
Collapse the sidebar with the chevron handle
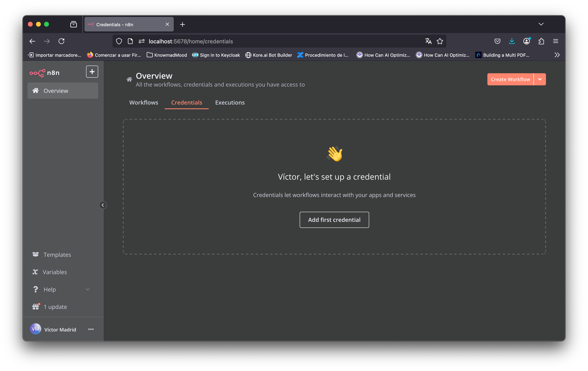coord(103,205)
